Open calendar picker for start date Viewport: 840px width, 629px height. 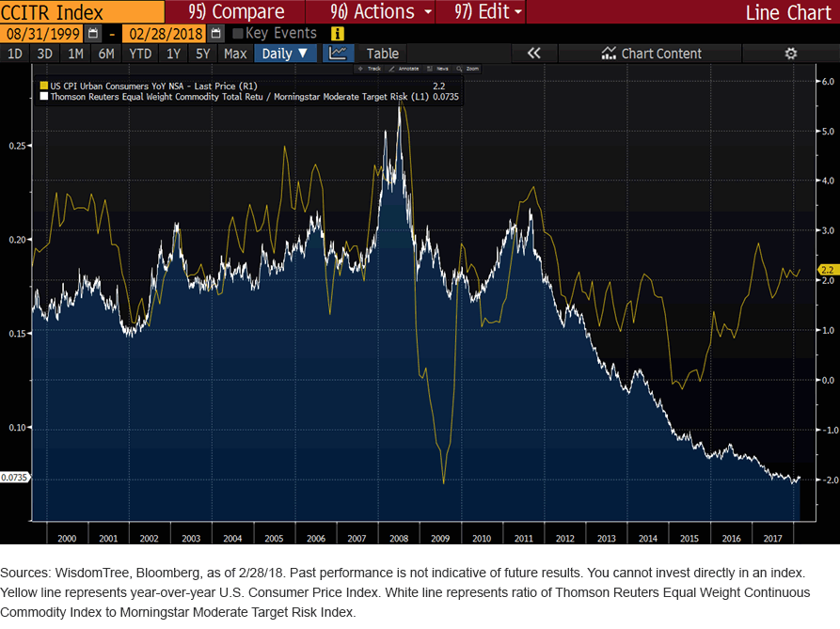click(93, 34)
